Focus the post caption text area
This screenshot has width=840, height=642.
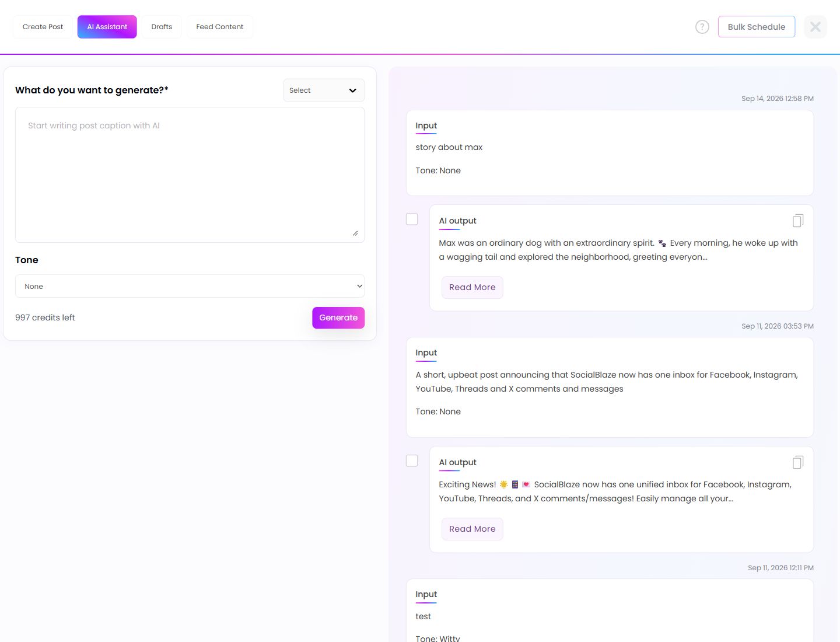[x=190, y=175]
